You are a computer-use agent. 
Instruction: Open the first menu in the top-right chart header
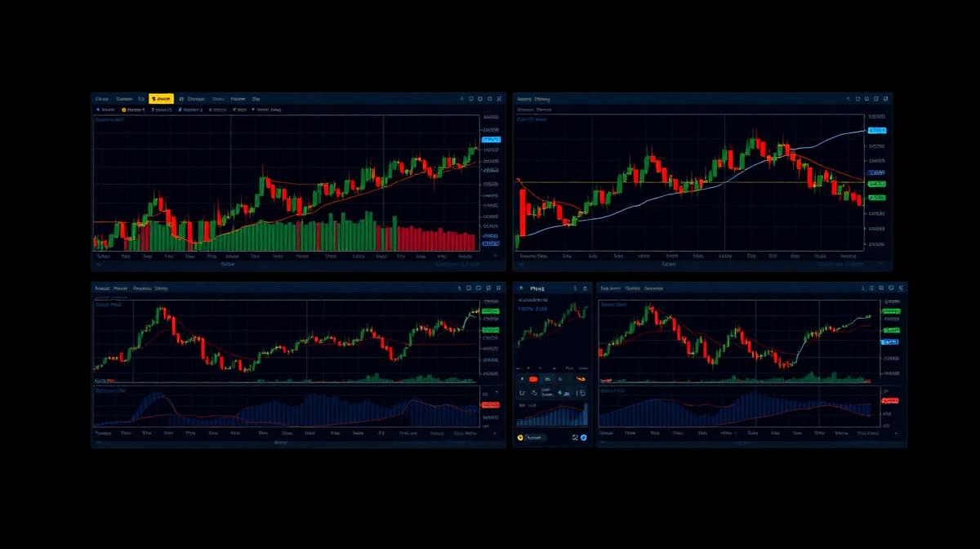pos(524,99)
